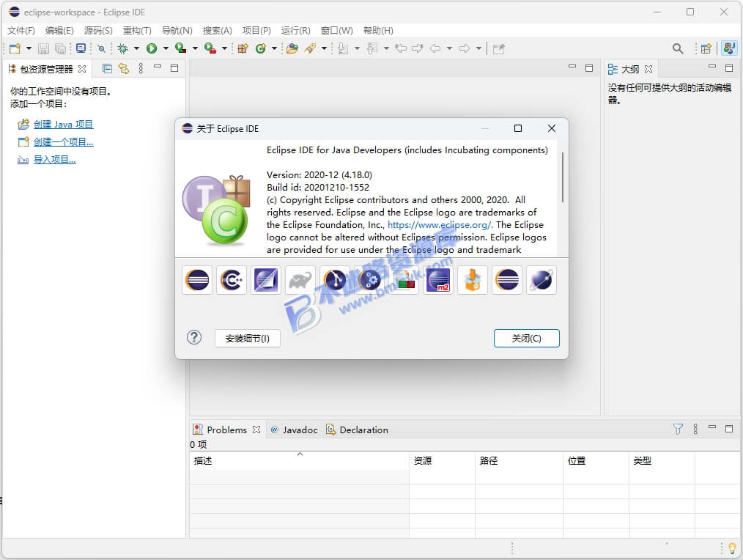Expand the Previous Annotation dropdown arrow

pos(386,48)
